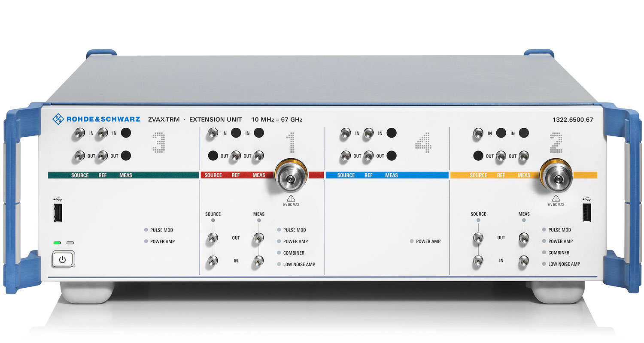Image resolution: width=644 pixels, height=343 pixels.
Task: Select port 2 SOURCE OUT black cap
Action: [x=478, y=156]
